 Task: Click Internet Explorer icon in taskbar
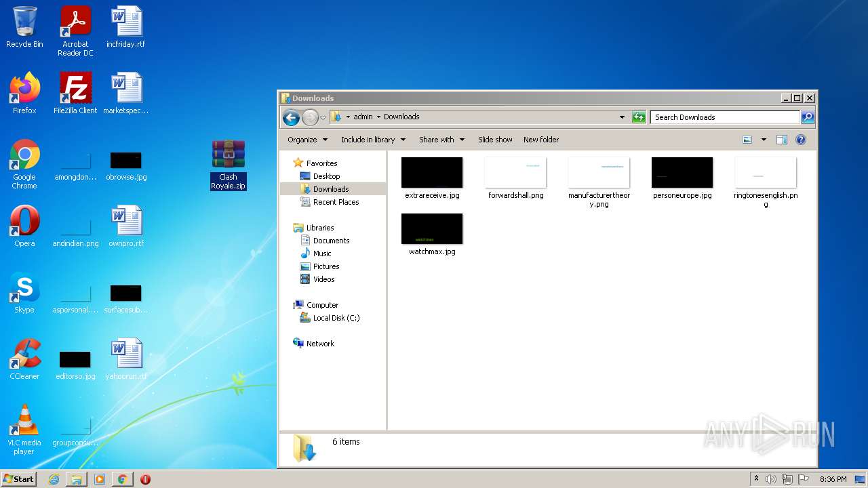click(x=54, y=479)
